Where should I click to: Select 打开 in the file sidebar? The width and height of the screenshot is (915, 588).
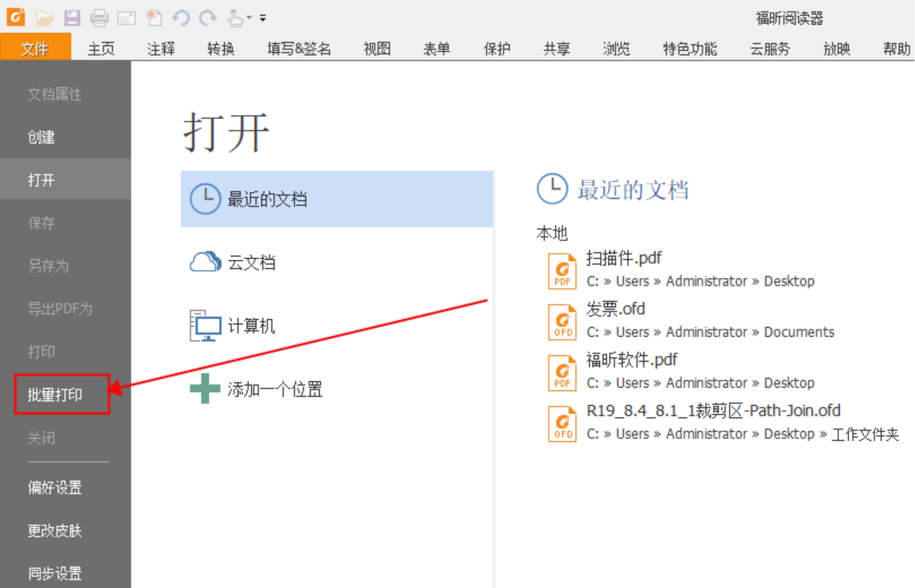[x=65, y=179]
